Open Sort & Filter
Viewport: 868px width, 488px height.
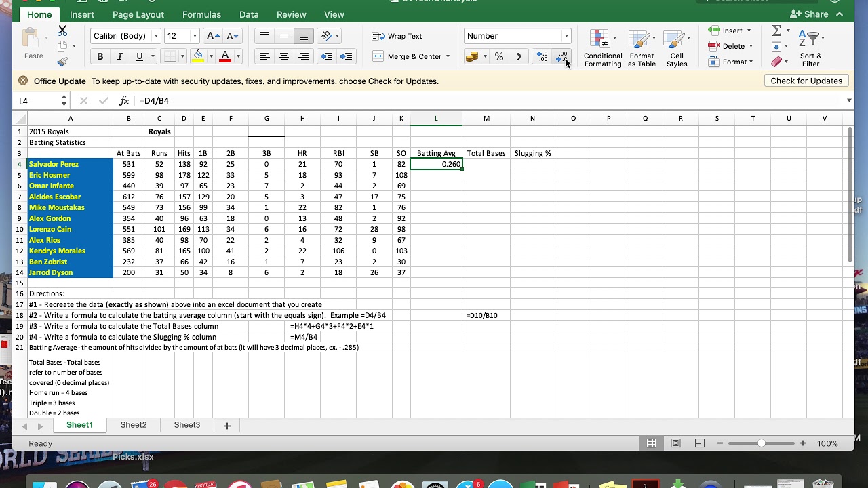point(810,49)
